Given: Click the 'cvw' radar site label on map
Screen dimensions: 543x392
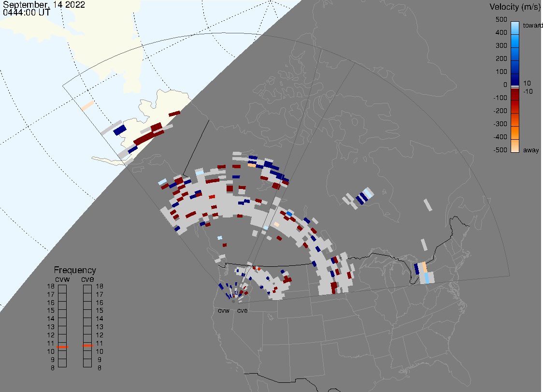Looking at the screenshot, I should pyautogui.click(x=224, y=310).
